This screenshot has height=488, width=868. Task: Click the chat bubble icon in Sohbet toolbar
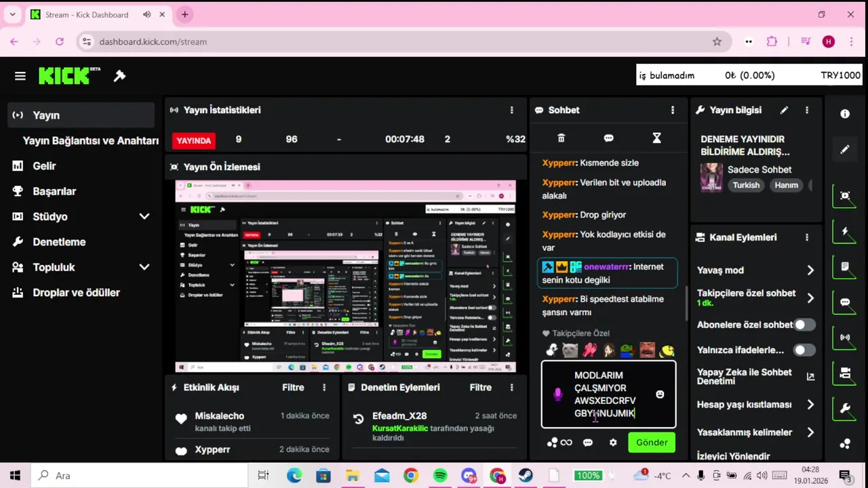tap(608, 138)
